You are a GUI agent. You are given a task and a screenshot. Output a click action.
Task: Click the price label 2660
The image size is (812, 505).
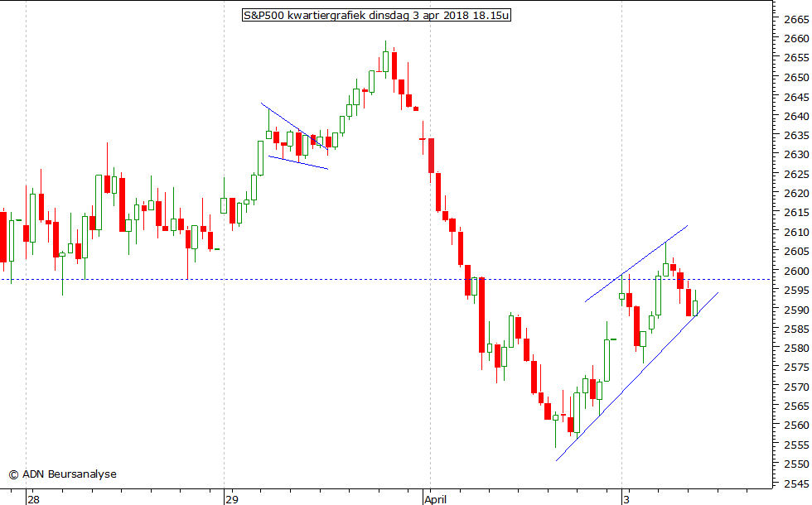796,39
